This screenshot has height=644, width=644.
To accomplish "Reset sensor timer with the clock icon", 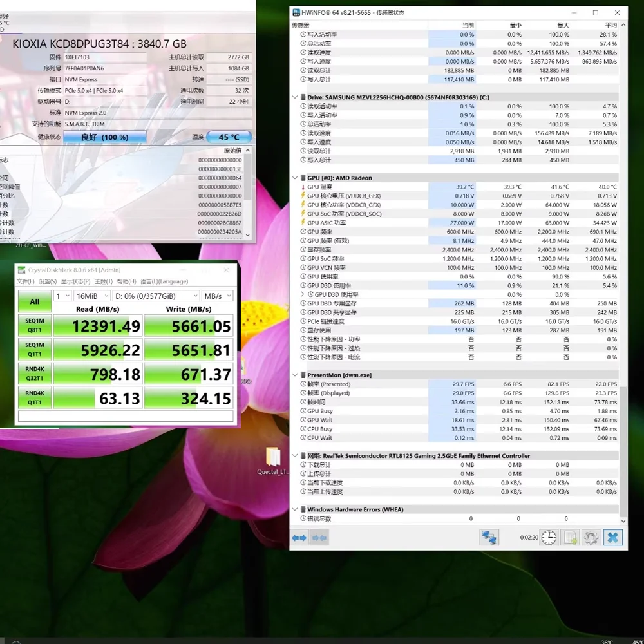I will 549,537.
